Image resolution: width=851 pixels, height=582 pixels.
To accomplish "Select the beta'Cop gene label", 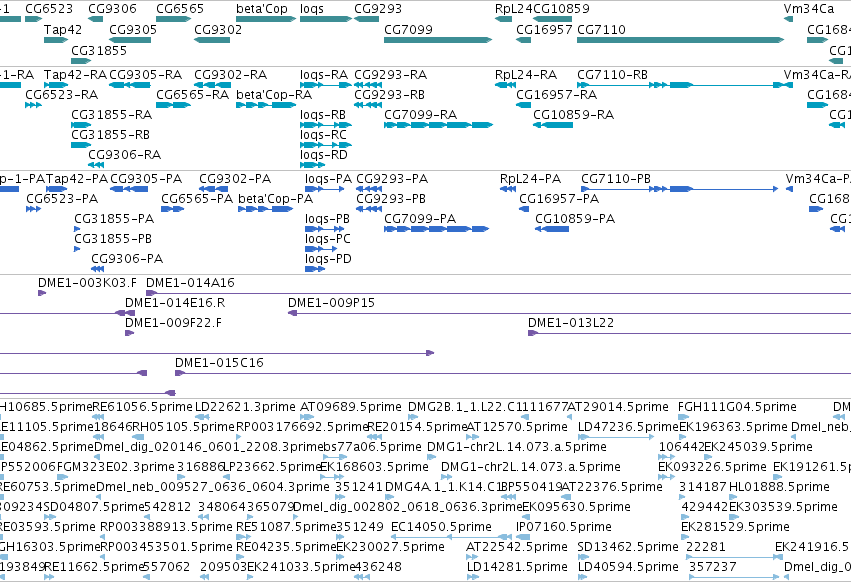I will click(262, 9).
